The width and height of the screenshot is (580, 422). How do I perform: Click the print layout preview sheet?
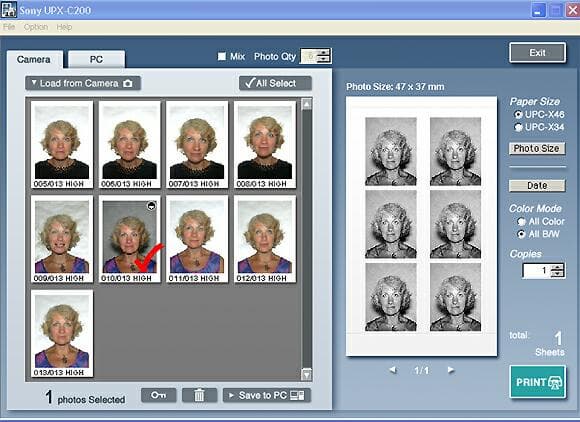(421, 226)
